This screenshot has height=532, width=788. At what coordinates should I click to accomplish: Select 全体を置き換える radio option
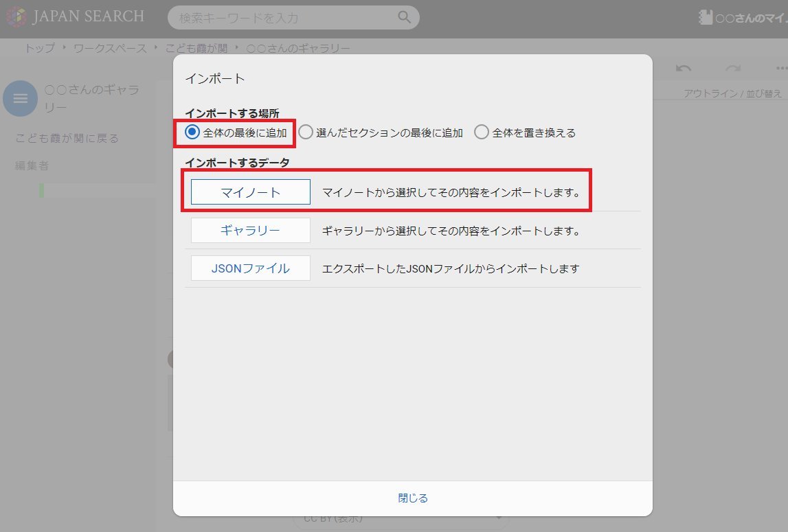click(x=482, y=132)
